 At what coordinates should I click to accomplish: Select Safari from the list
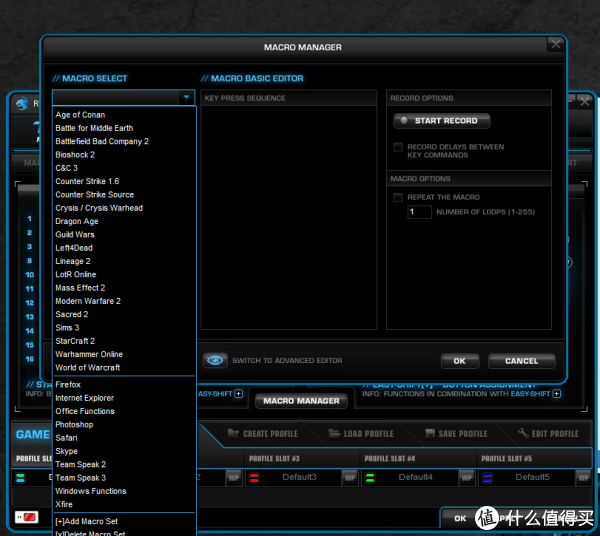(x=66, y=438)
